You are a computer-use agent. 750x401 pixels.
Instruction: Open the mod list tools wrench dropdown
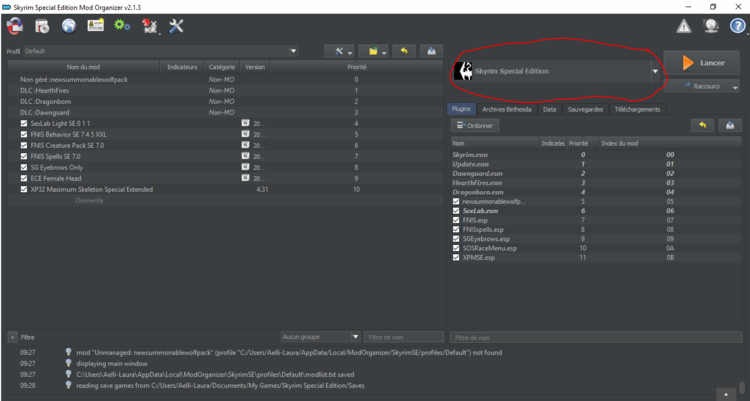pos(339,51)
